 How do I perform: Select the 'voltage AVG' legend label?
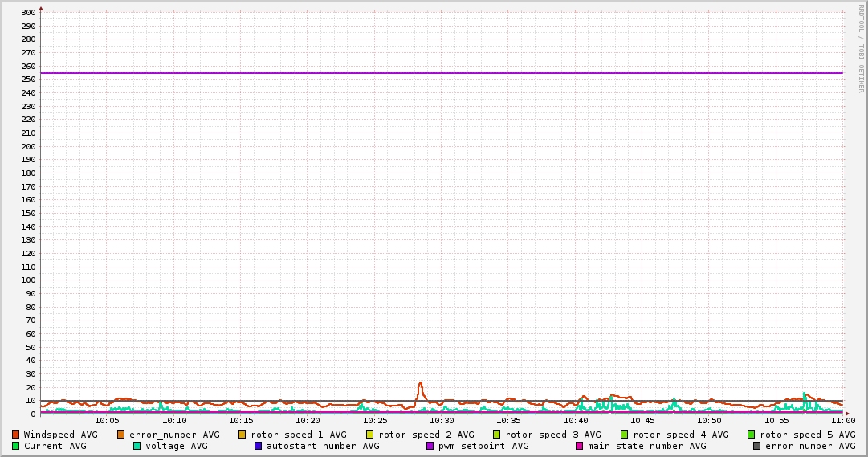coord(177,446)
